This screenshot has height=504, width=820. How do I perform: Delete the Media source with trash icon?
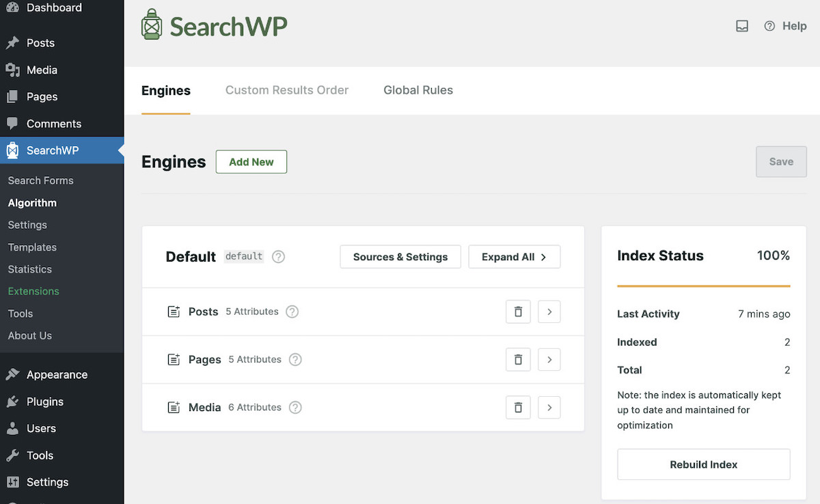518,407
